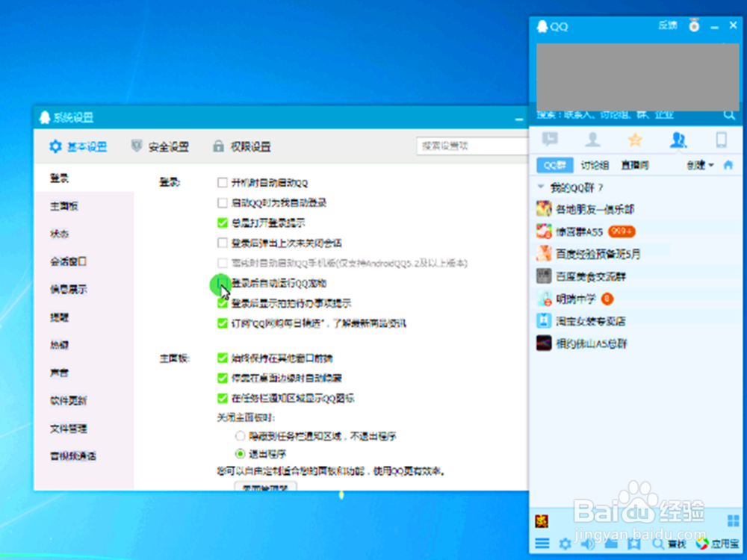This screenshot has height=560, width=747.
Task: Enable 启动QQ时为我自动登录 checkbox
Action: pos(222,203)
